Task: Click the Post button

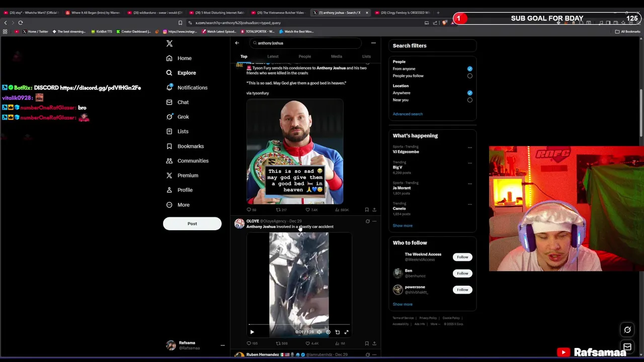Action: point(192,224)
